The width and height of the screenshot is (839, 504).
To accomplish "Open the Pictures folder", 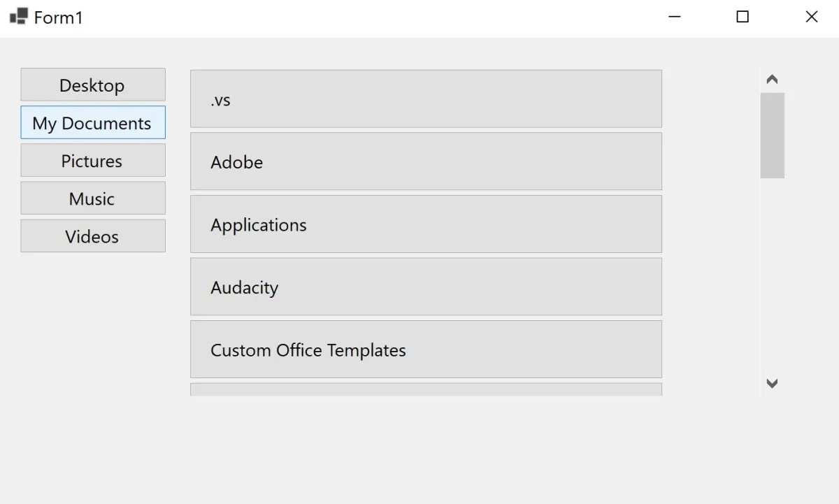I will tap(93, 160).
